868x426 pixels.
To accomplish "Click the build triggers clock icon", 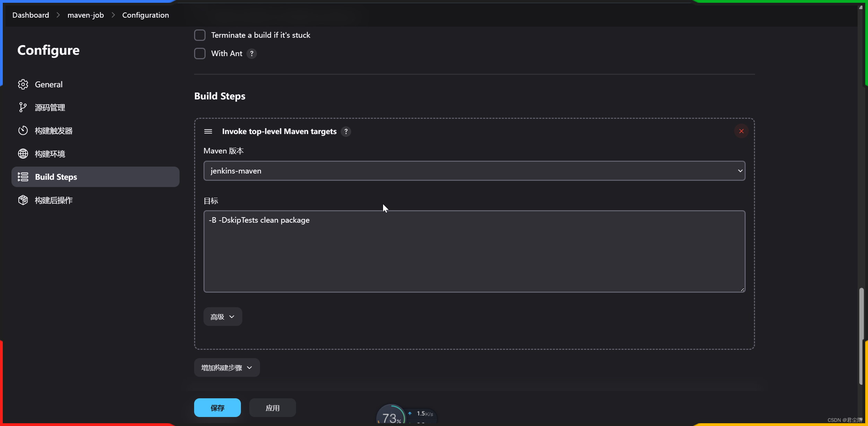I will pyautogui.click(x=23, y=131).
